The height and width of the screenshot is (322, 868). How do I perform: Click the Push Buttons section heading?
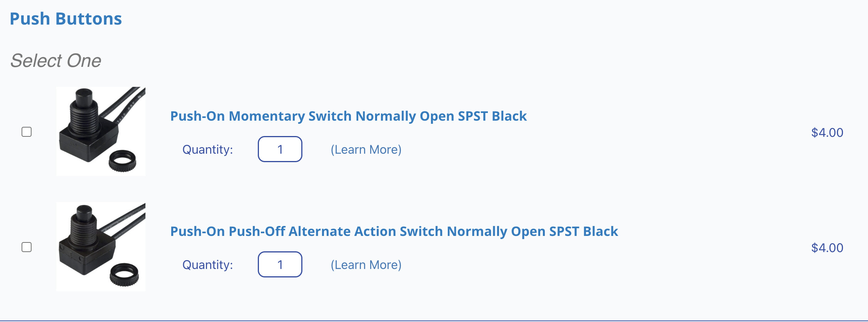(x=66, y=19)
